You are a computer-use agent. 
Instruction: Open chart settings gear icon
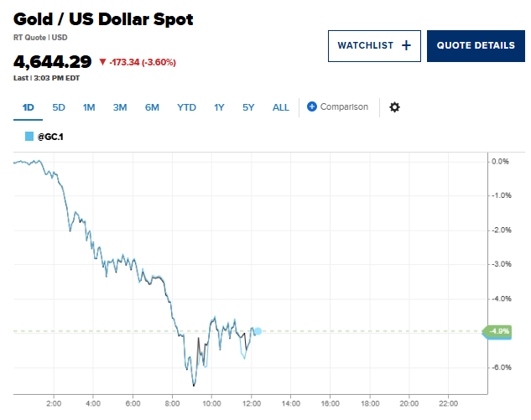pyautogui.click(x=394, y=107)
